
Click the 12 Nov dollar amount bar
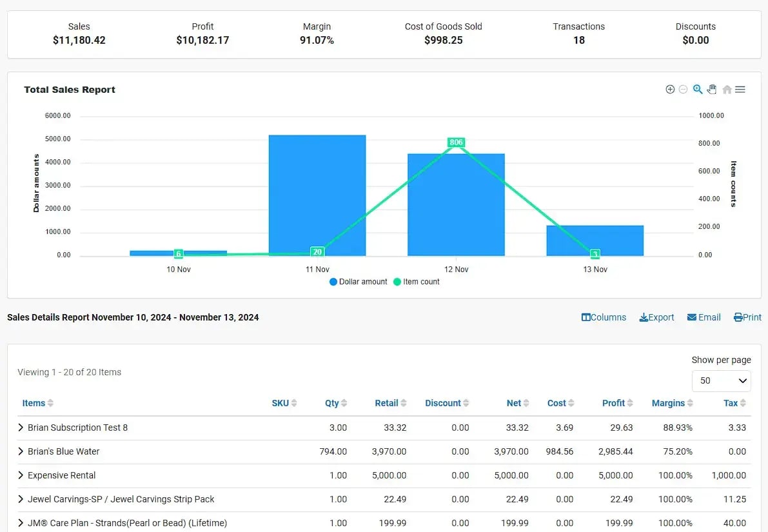[x=456, y=205]
